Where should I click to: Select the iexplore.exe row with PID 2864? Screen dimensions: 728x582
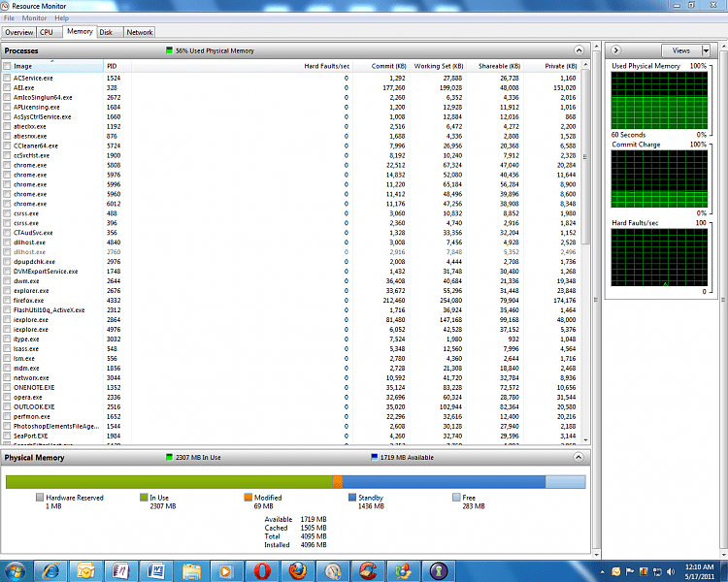point(291,320)
